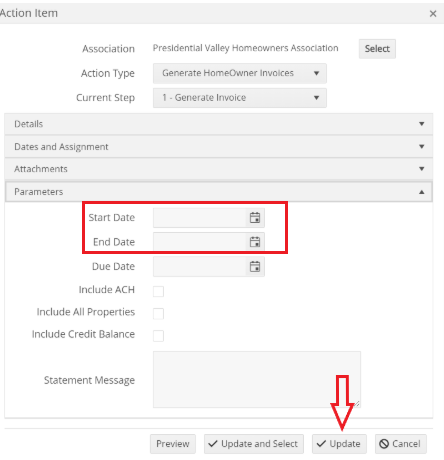Screen dimensions: 444x460
Task: Check Include All Properties
Action: coord(158,313)
